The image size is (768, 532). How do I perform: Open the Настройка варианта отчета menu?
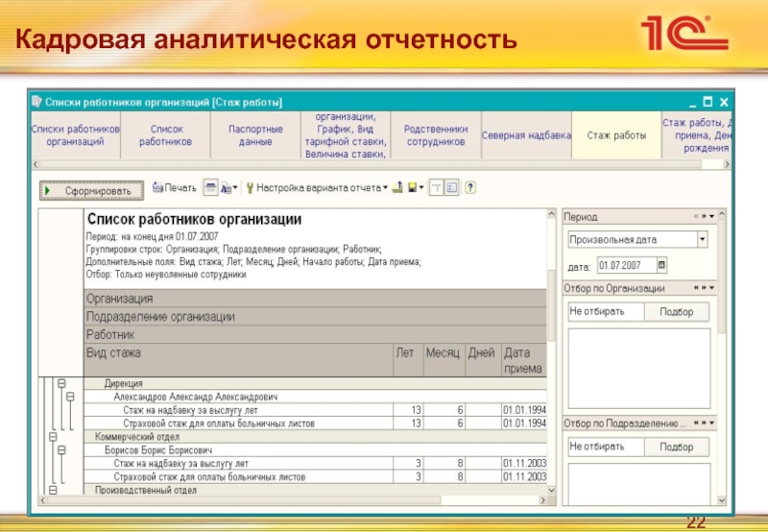click(x=317, y=188)
